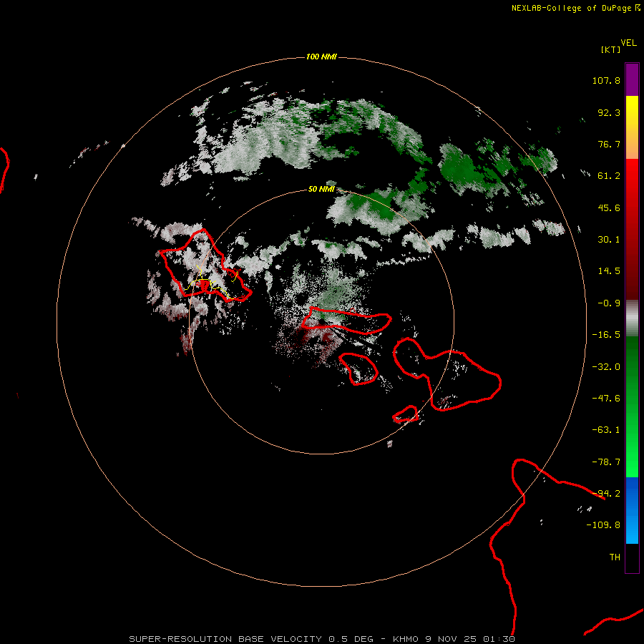Select the -78.7 scale value
The height and width of the screenshot is (644, 644).
coord(606,462)
